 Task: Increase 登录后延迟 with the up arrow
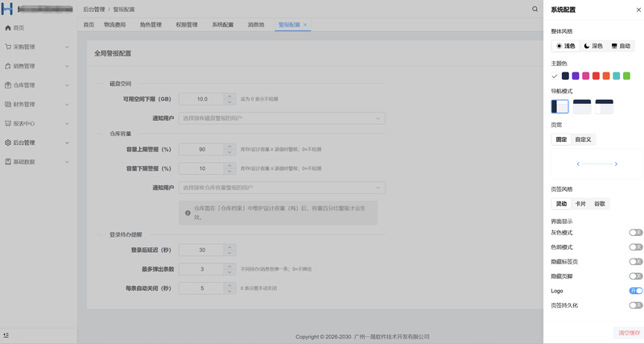(229, 247)
